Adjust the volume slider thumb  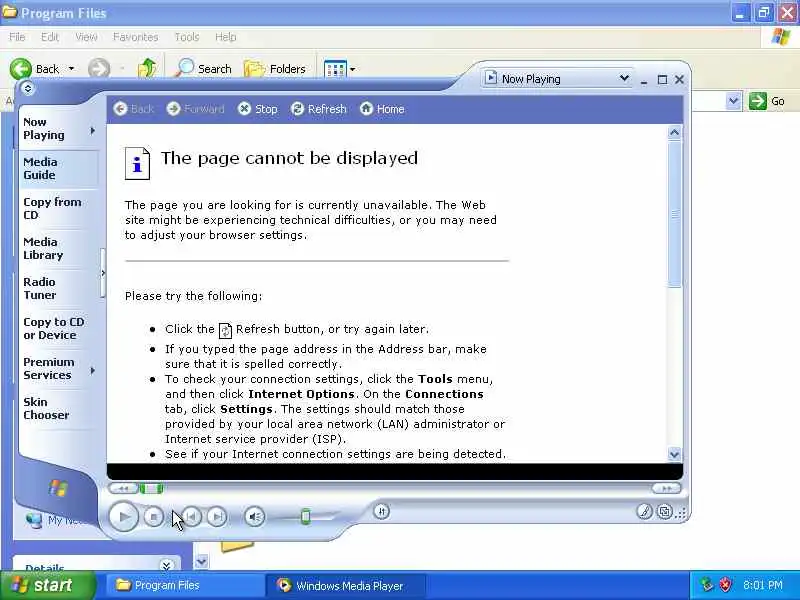coord(305,516)
